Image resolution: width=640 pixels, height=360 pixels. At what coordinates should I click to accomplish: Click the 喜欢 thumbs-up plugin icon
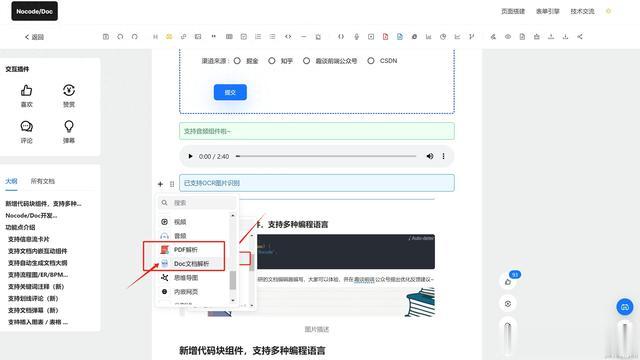[27, 91]
